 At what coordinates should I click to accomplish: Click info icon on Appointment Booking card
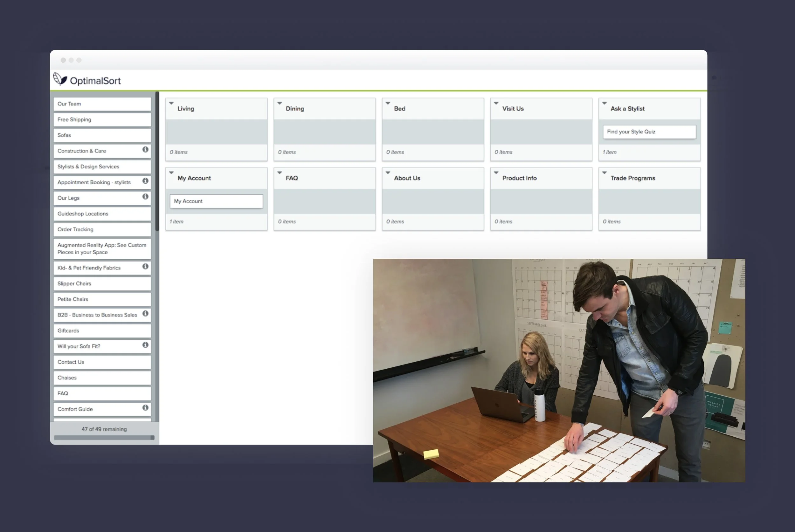point(145,181)
